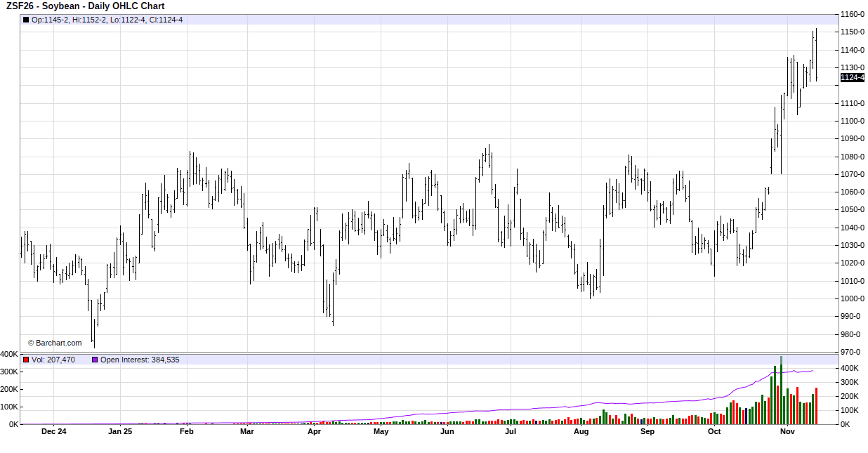The height and width of the screenshot is (453, 868).
Task: Click the black OHLC legend square
Action: point(26,20)
